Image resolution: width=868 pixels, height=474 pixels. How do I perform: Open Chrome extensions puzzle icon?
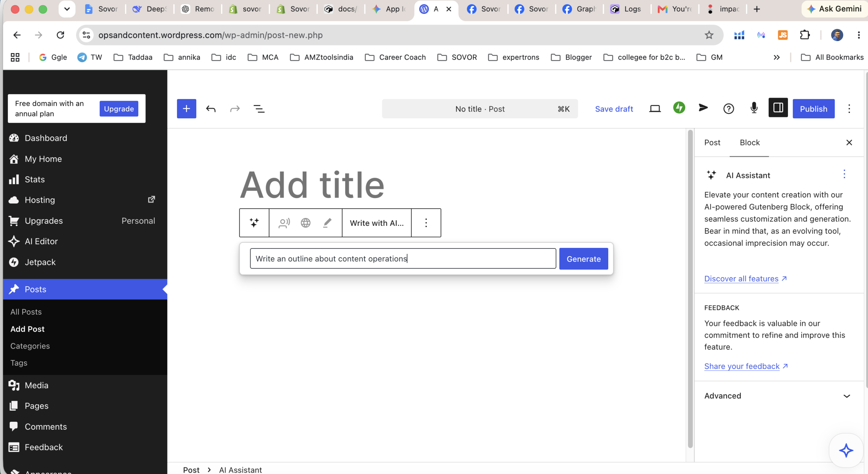coord(805,35)
